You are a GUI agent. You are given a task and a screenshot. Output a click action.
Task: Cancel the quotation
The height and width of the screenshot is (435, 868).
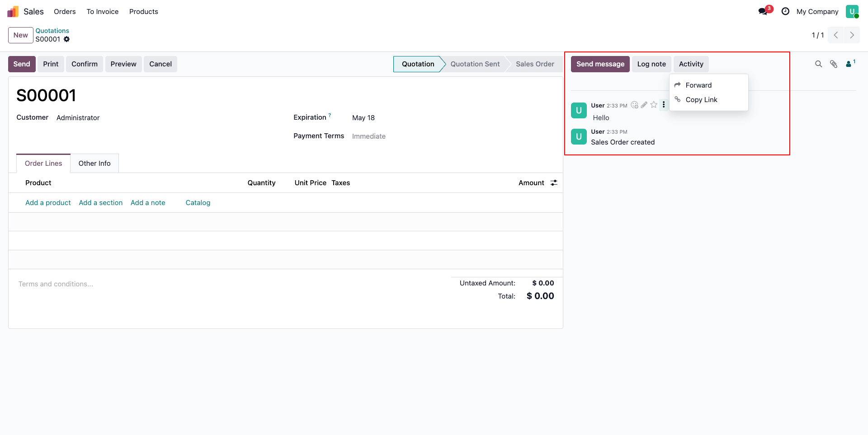160,64
